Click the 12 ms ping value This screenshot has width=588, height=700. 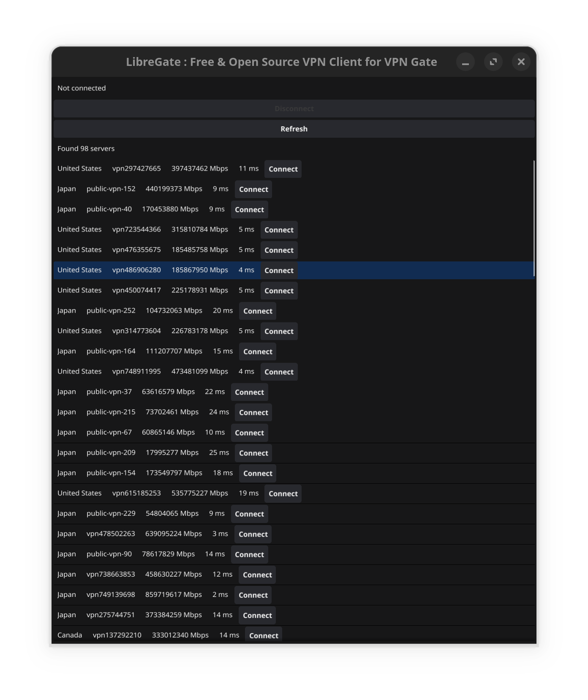(x=222, y=574)
